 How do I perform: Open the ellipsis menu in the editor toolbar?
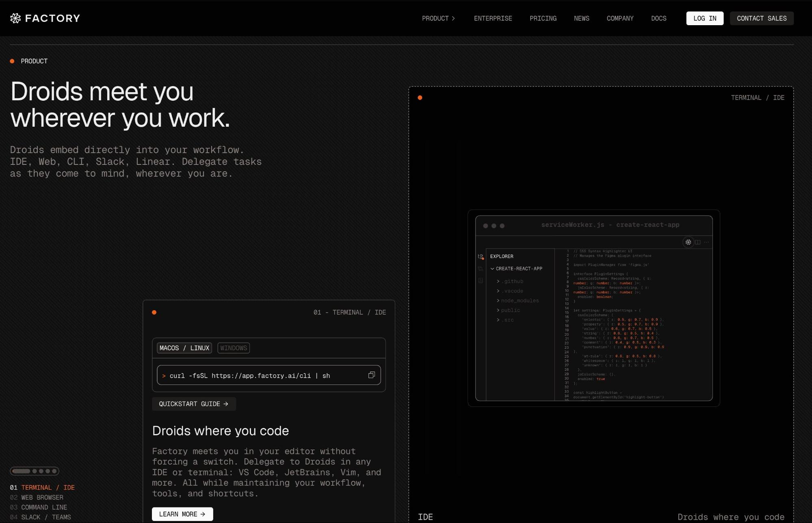coord(707,242)
